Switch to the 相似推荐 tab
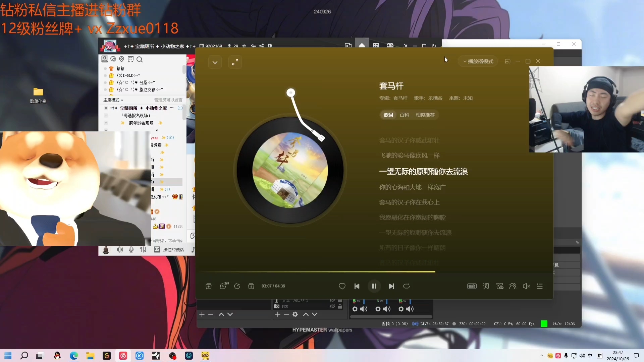Viewport: 644px width, 362px height. 425,115
